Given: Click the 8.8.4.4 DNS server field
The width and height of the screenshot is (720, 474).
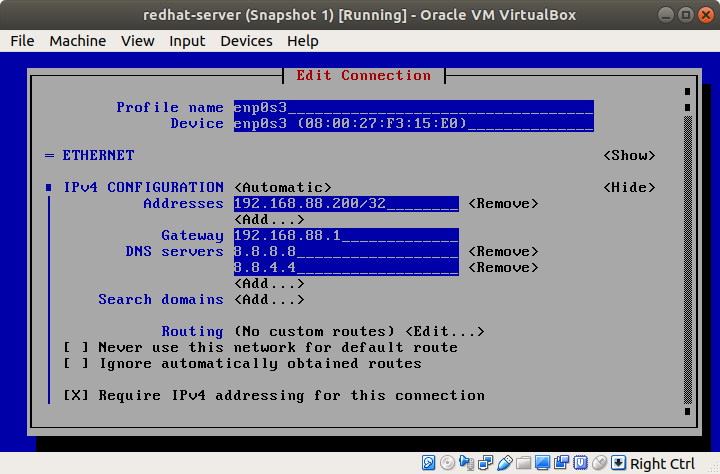Looking at the screenshot, I should point(346,267).
